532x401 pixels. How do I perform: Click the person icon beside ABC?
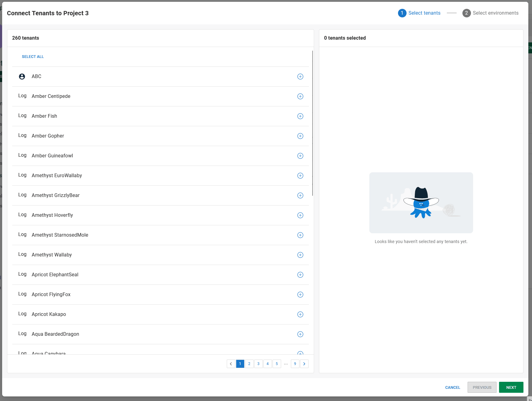(x=22, y=77)
